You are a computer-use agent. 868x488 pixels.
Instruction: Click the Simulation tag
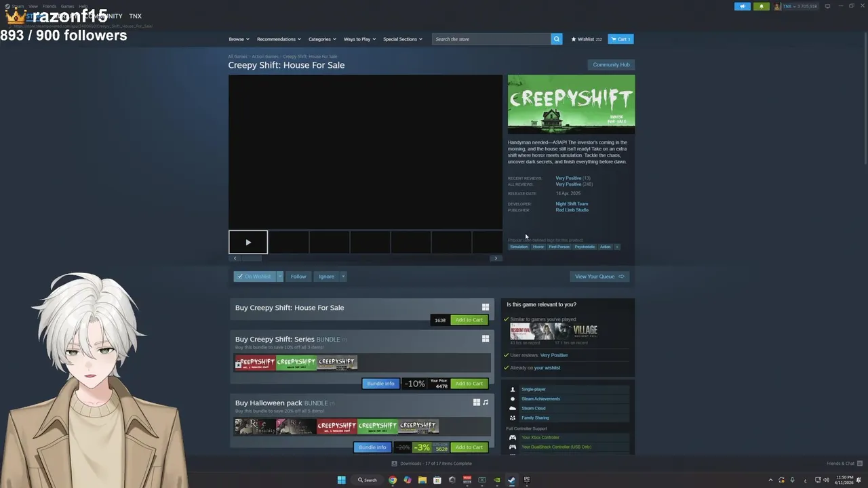[x=519, y=247]
